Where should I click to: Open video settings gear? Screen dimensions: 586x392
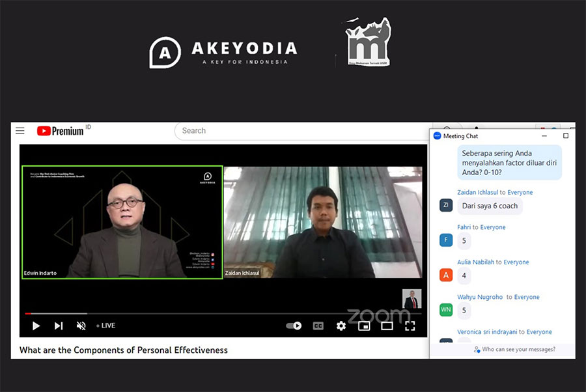[341, 326]
